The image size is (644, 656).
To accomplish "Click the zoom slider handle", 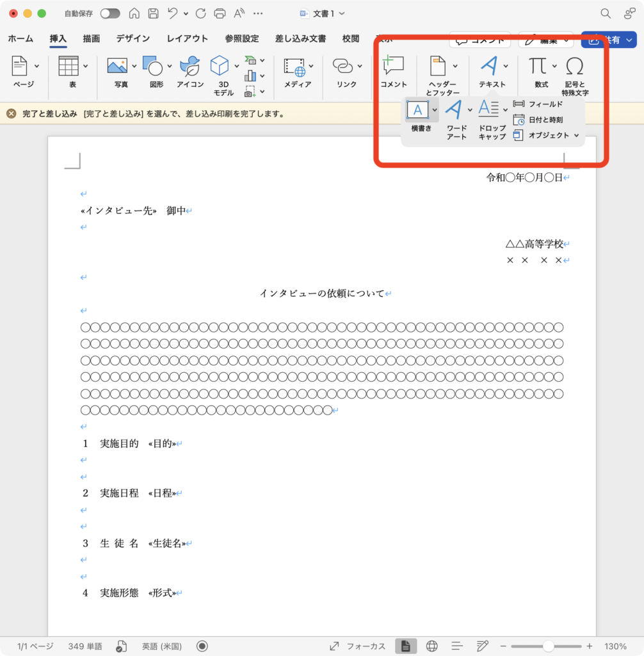I will coord(548,646).
